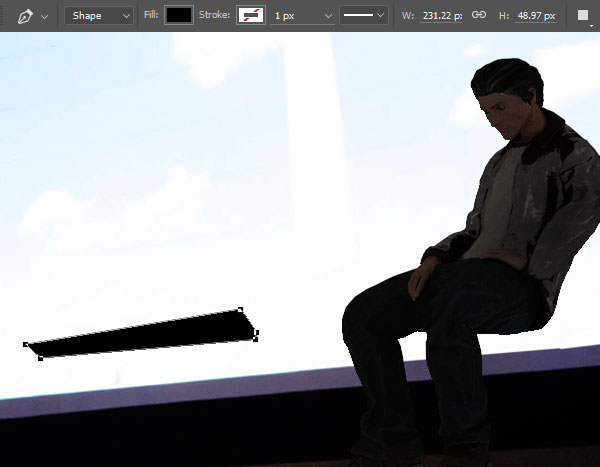Select the shape's top-right anchor point

240,309
